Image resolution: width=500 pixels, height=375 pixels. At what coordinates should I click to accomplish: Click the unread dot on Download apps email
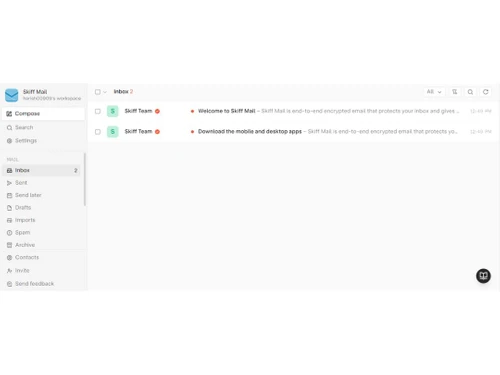(x=192, y=132)
